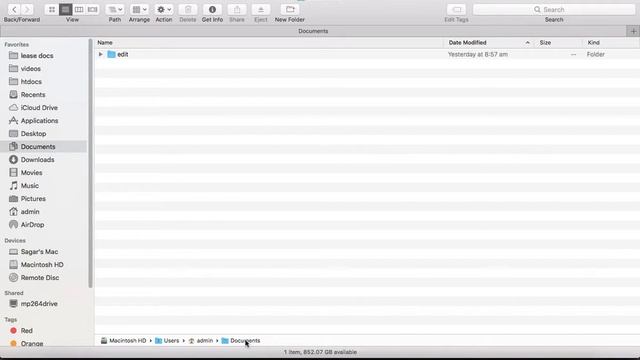Select Sagar's Mac under Devices

coord(39,252)
